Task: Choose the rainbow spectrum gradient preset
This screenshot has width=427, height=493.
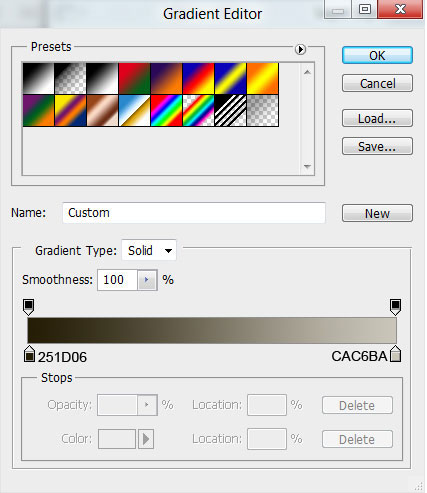Action: pos(166,111)
